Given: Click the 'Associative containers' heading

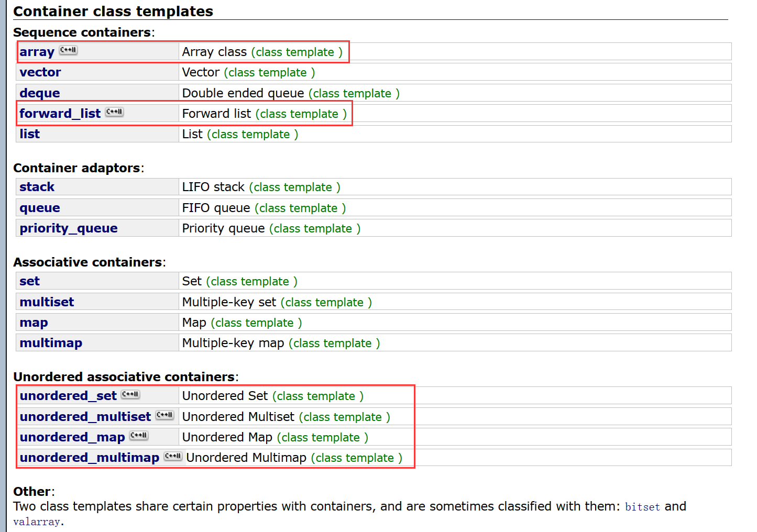Looking at the screenshot, I should [88, 262].
